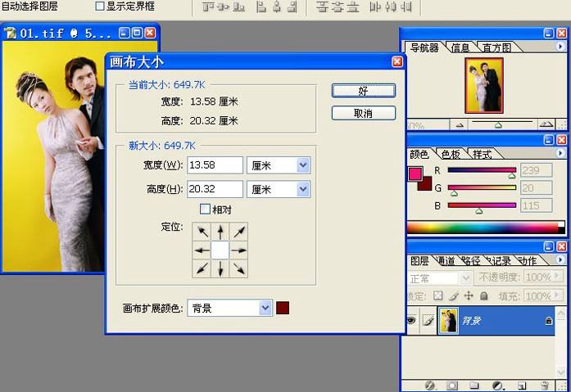Click the add layer style icon
571x392 pixels.
coord(430,385)
